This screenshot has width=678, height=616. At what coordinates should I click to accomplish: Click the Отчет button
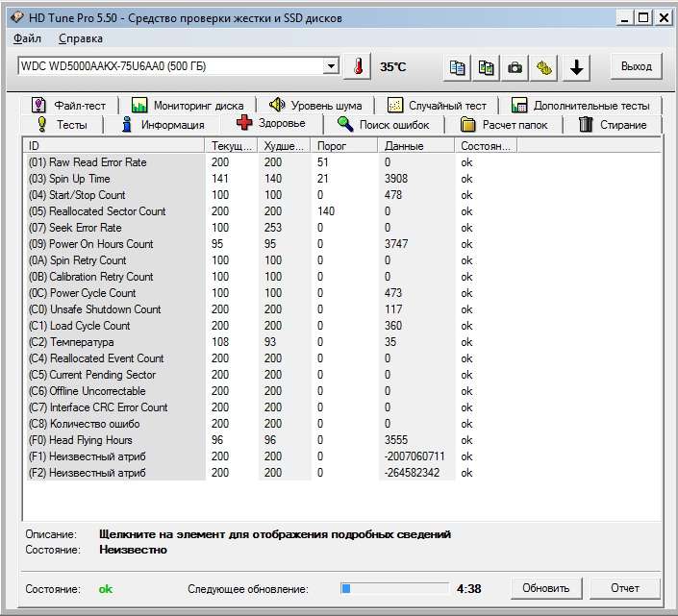625,588
